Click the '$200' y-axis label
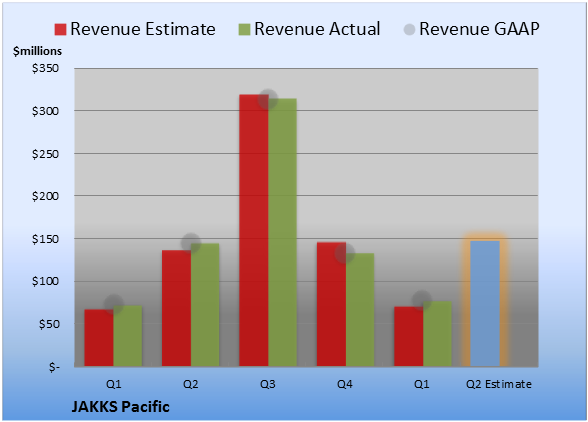 tap(45, 196)
